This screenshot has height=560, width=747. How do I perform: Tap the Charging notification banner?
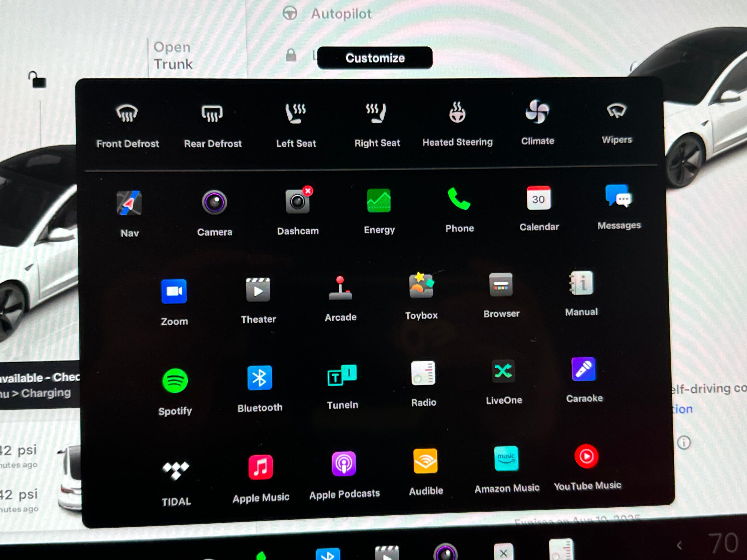(x=40, y=385)
